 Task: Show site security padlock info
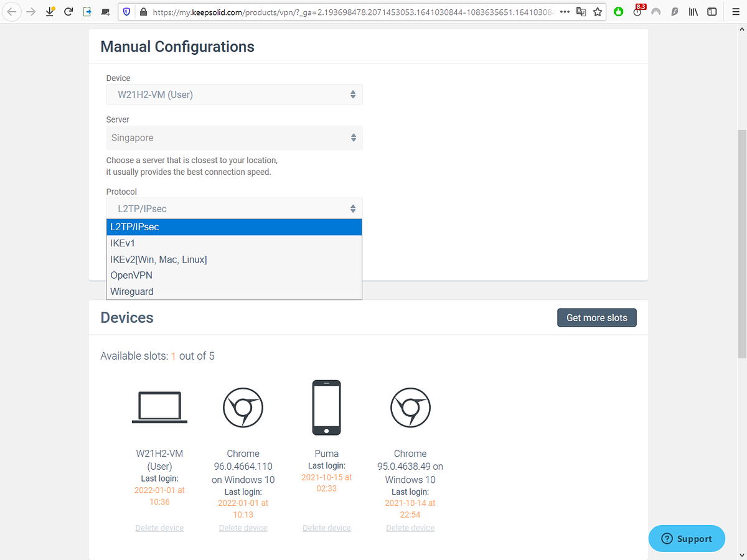[143, 11]
